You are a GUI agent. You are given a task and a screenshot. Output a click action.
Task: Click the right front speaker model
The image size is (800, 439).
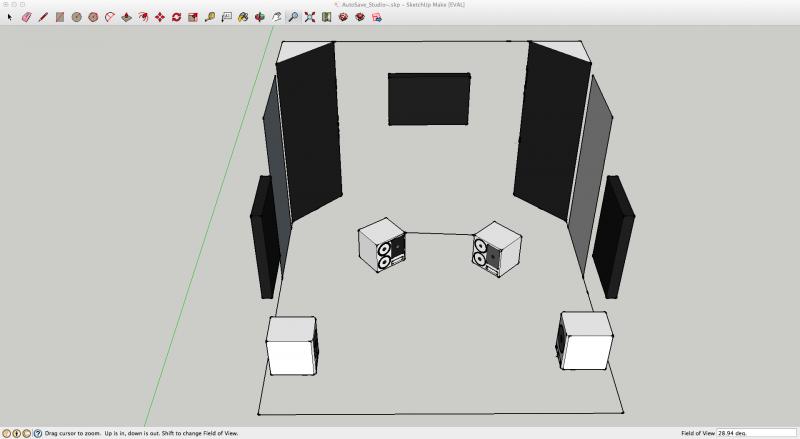pyautogui.click(x=496, y=249)
